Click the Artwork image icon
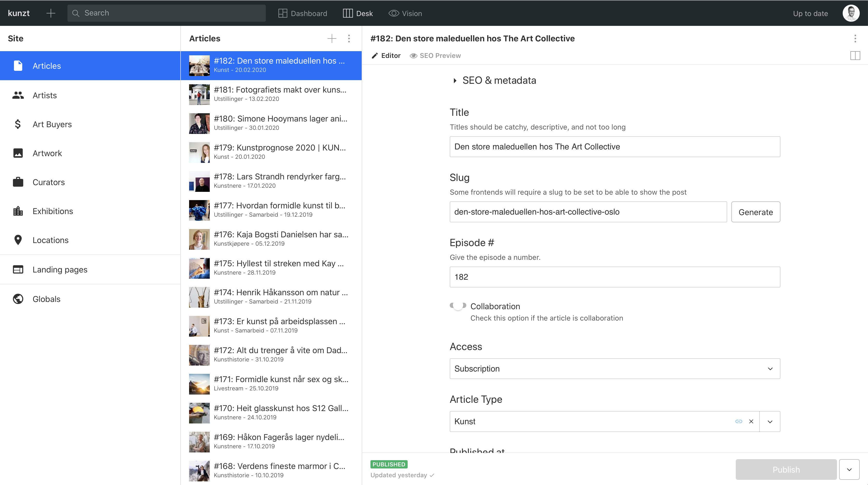Viewport: 868px width, 485px height. click(x=18, y=153)
